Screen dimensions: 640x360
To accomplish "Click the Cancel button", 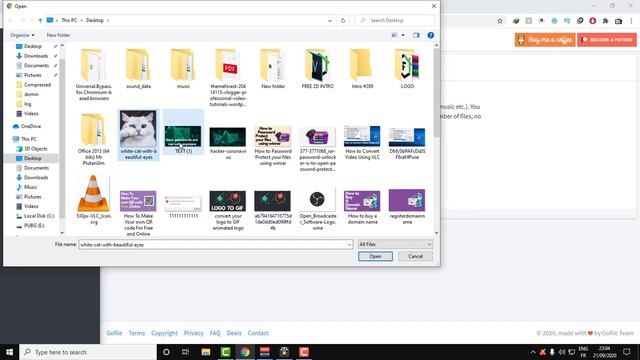I will [415, 256].
